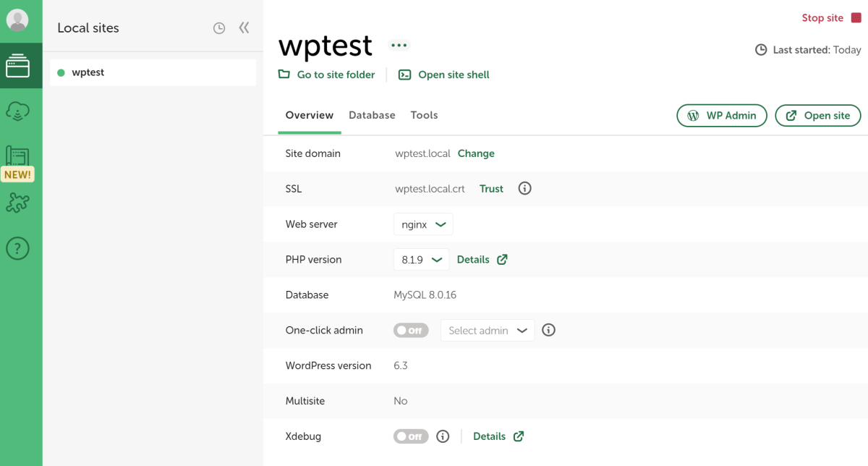Open the Add-ons puzzle piece icon
This screenshot has width=868, height=466.
pyautogui.click(x=17, y=203)
